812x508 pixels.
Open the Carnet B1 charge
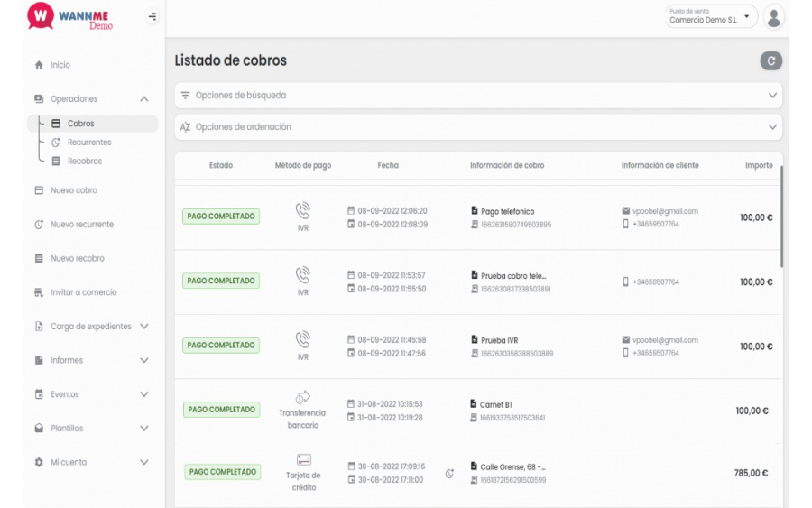(x=495, y=405)
